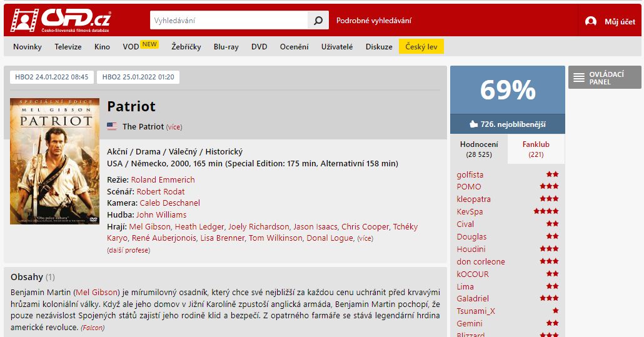Switch to the Fanklub tab
Screen dimensions: 644x337
point(536,149)
